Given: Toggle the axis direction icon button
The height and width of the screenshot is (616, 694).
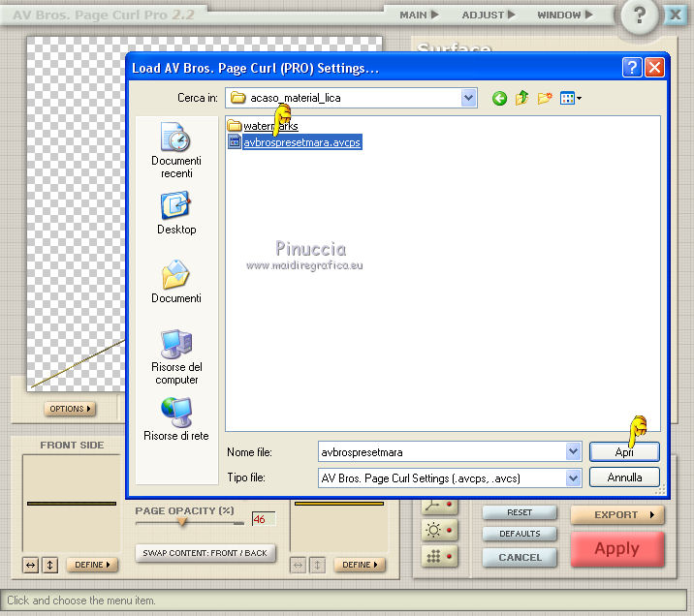Looking at the screenshot, I should click(439, 505).
